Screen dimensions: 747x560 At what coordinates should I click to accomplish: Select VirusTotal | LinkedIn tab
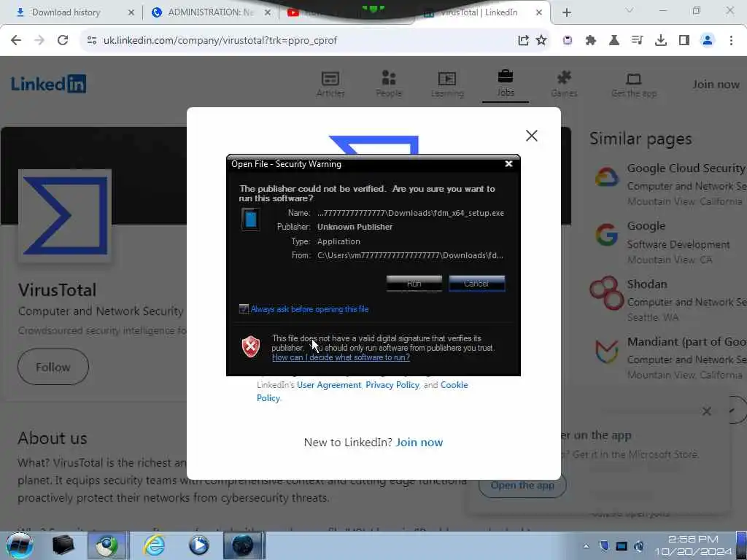[479, 12]
